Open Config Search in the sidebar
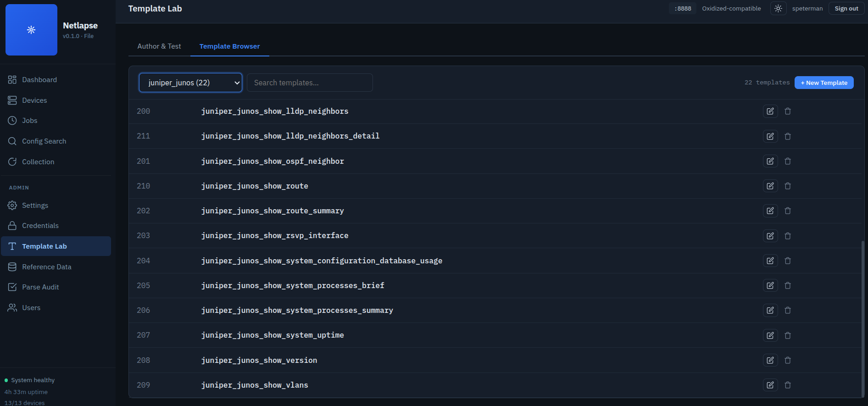 tap(56, 141)
